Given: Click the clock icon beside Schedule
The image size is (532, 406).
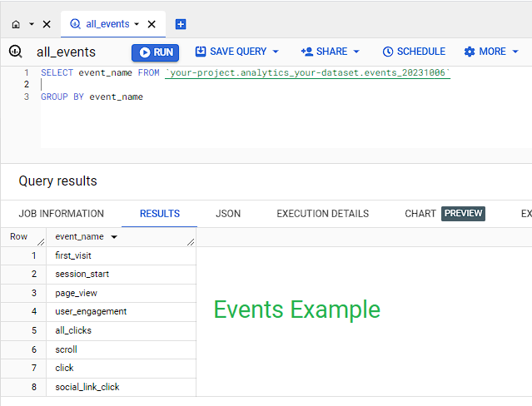Looking at the screenshot, I should [x=388, y=52].
